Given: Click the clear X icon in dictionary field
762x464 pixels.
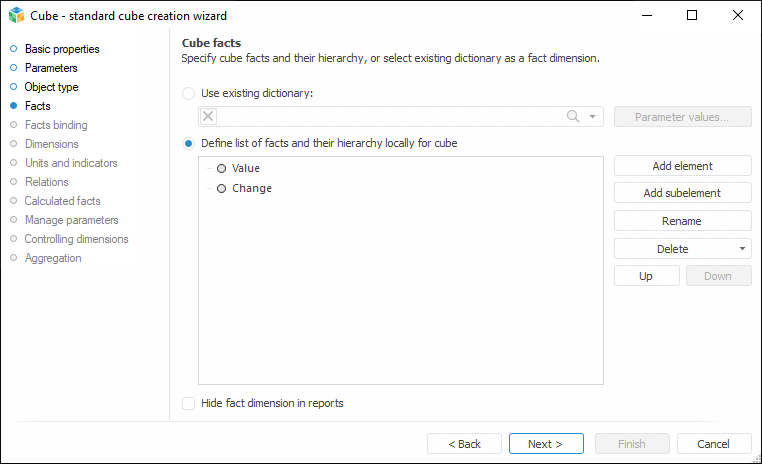Looking at the screenshot, I should tap(209, 117).
